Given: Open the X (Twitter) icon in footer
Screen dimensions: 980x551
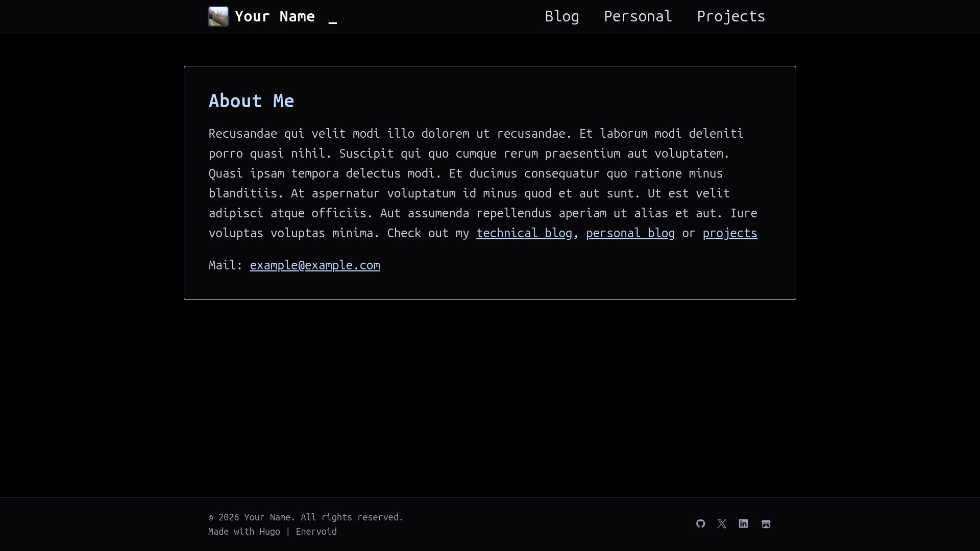Looking at the screenshot, I should pyautogui.click(x=722, y=524).
